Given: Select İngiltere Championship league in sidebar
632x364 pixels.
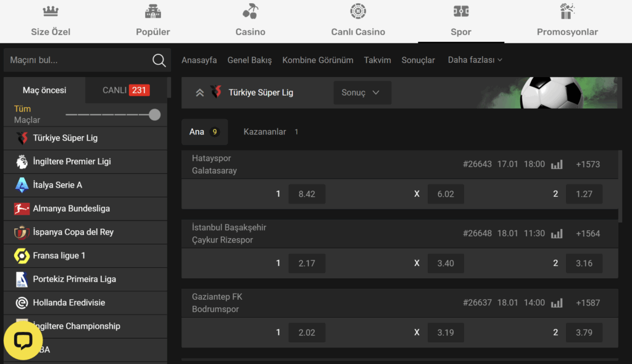Looking at the screenshot, I should [85, 326].
